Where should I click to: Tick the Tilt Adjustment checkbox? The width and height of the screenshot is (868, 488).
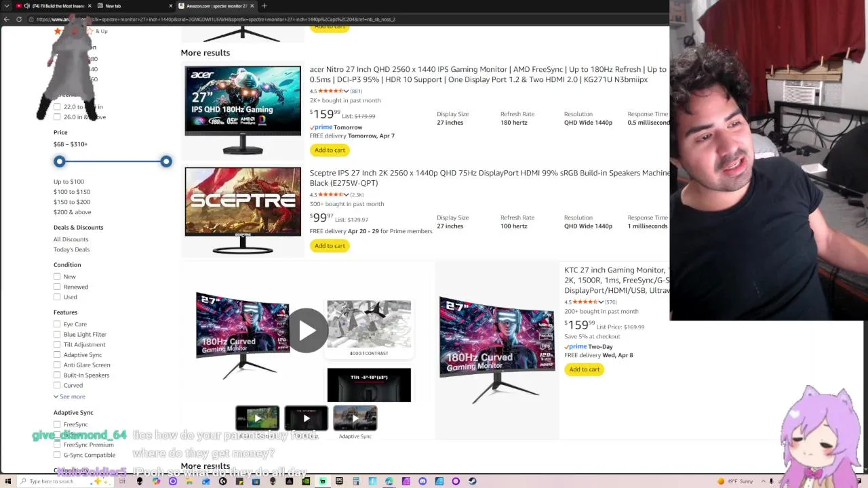(x=57, y=344)
